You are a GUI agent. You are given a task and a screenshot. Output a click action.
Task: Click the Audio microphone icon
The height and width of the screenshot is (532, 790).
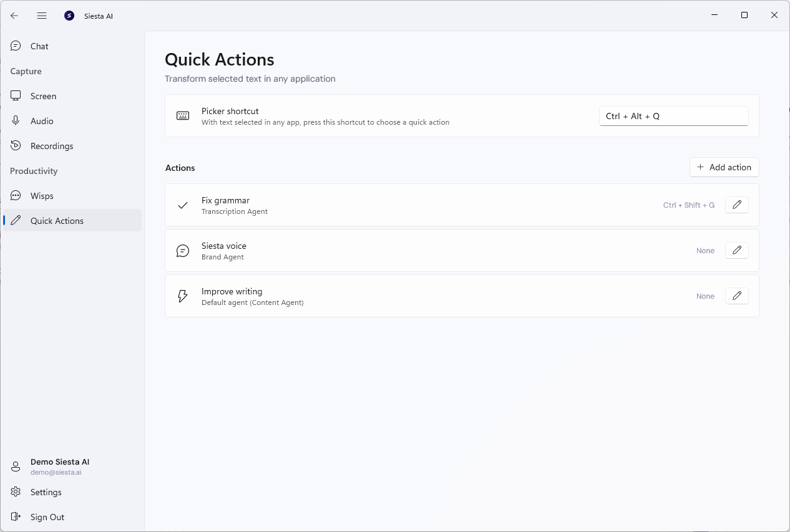pyautogui.click(x=16, y=121)
